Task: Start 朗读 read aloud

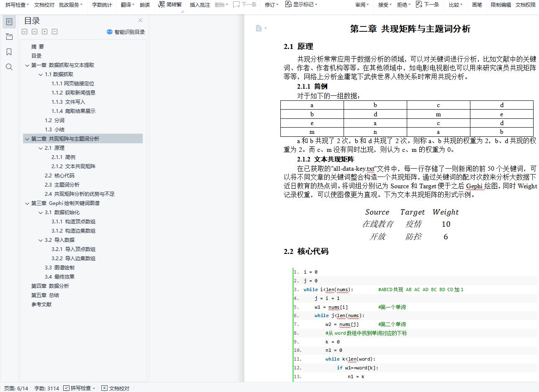Action: point(145,5)
